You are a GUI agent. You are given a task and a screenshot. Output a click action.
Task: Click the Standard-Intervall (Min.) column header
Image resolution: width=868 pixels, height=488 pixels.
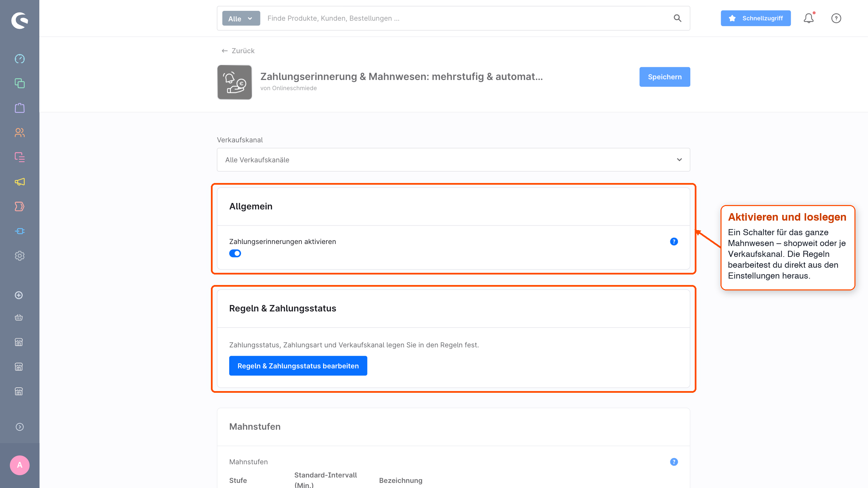click(x=325, y=480)
